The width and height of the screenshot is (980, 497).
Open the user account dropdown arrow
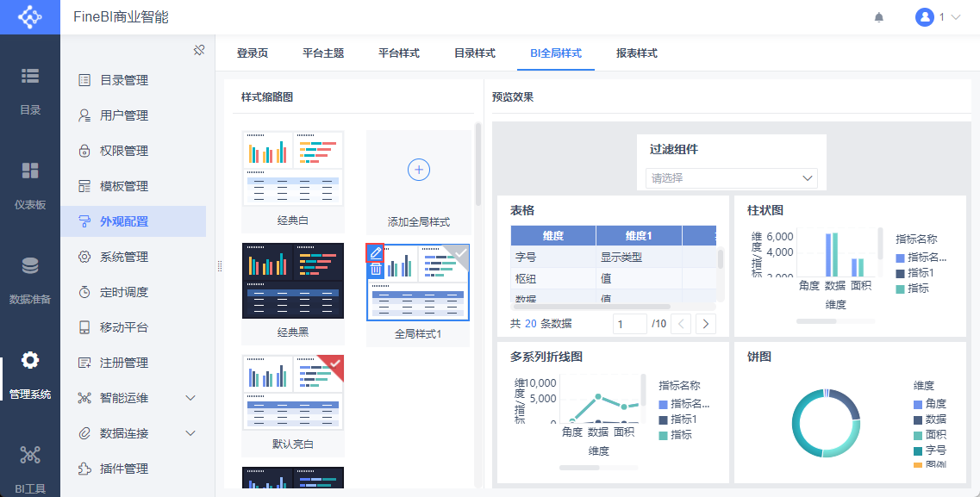(955, 17)
